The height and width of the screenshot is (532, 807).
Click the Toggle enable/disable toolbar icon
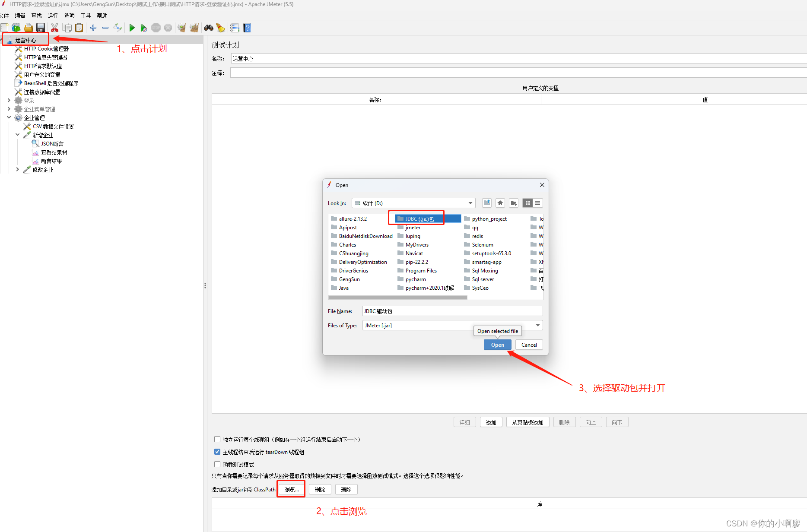point(118,28)
